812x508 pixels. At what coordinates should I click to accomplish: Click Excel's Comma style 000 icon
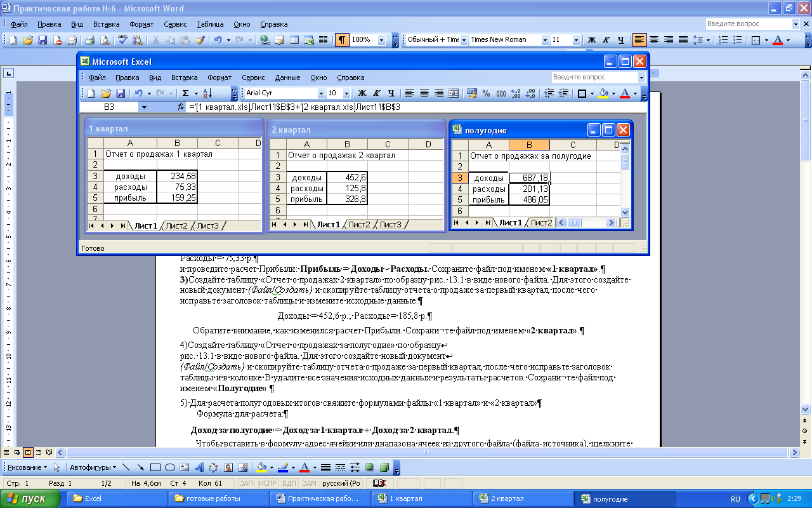501,93
